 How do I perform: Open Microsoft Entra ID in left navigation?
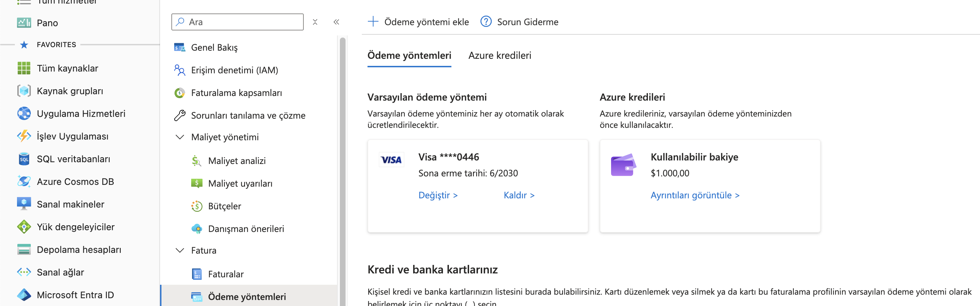click(75, 295)
